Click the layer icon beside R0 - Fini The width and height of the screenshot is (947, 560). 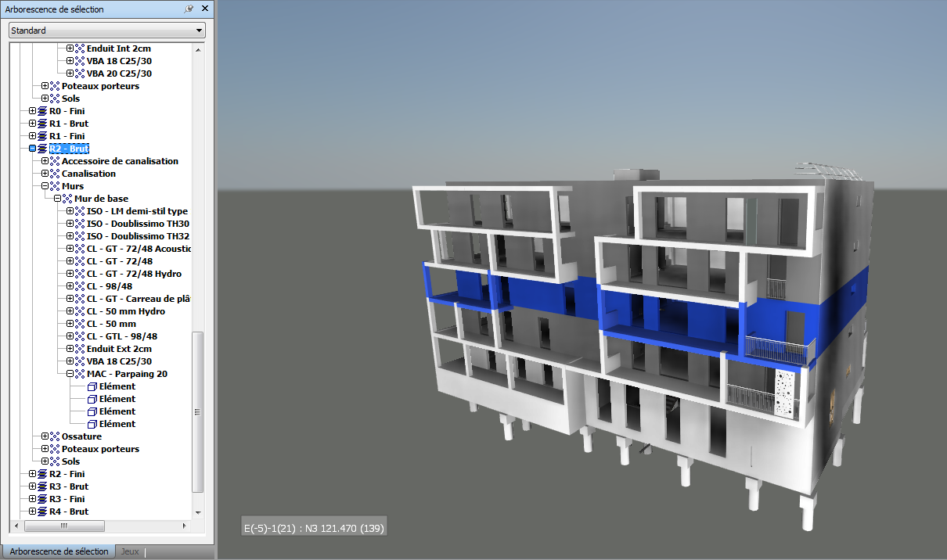(42, 111)
